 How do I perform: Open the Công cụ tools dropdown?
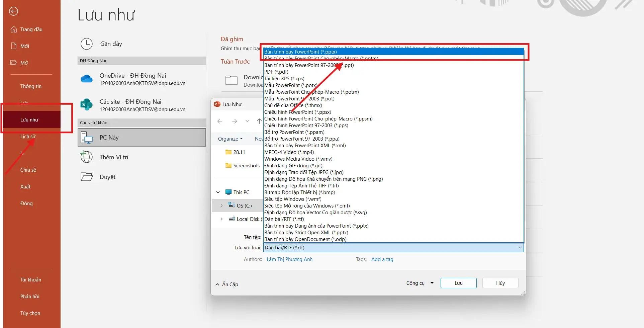pos(419,283)
